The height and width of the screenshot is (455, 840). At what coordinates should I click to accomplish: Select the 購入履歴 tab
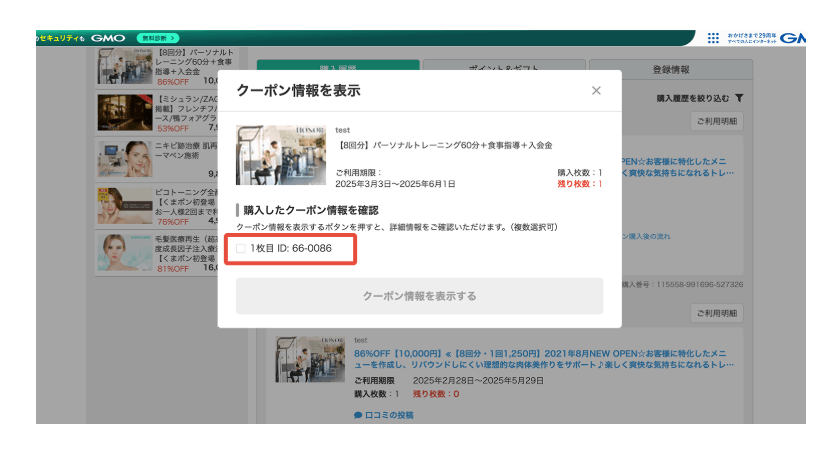(x=338, y=66)
